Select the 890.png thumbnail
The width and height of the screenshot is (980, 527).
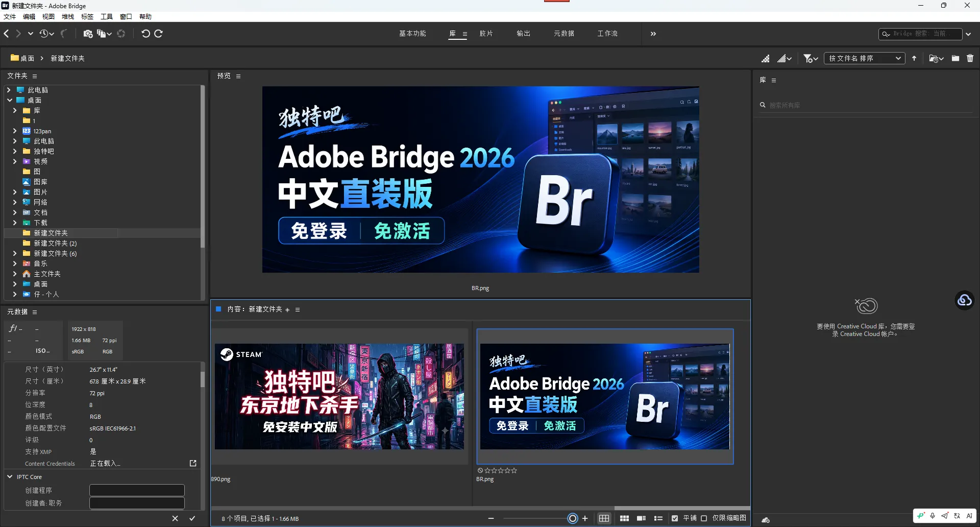[x=339, y=396]
